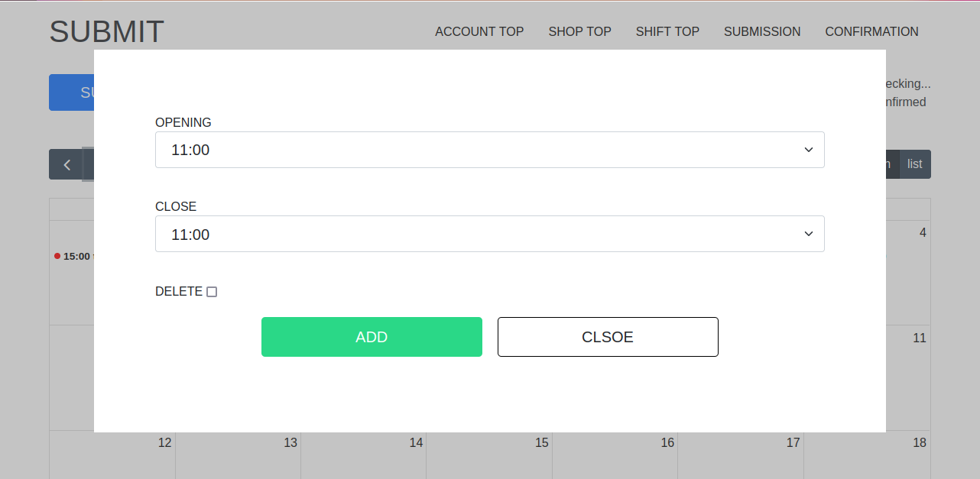This screenshot has width=980, height=479.
Task: Open the SHOP TOP menu item
Action: [579, 31]
